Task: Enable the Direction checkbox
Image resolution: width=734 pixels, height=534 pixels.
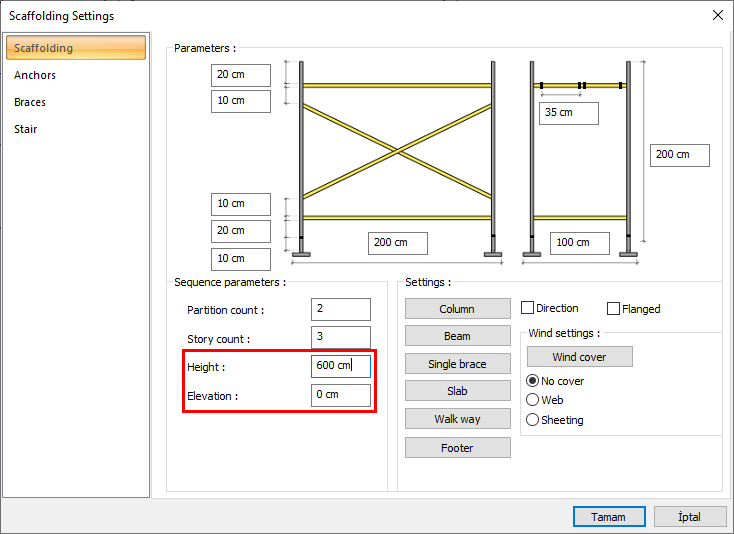Action: [528, 309]
